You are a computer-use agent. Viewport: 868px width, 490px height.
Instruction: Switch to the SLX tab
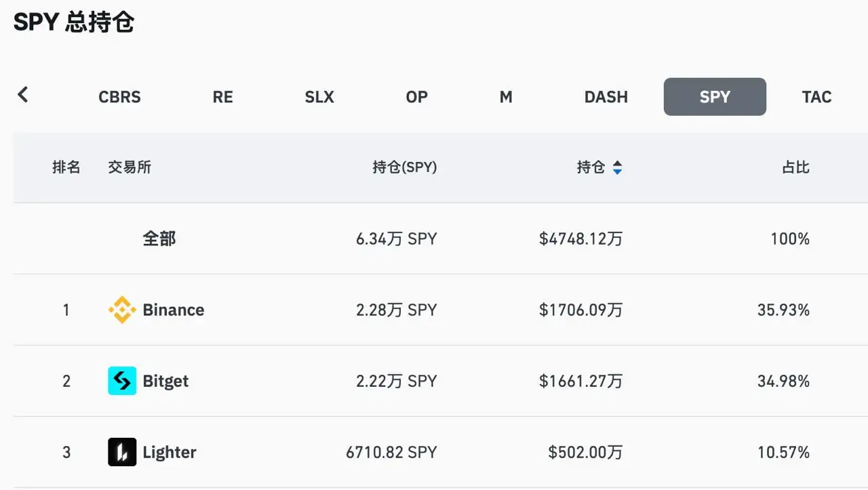coord(319,97)
